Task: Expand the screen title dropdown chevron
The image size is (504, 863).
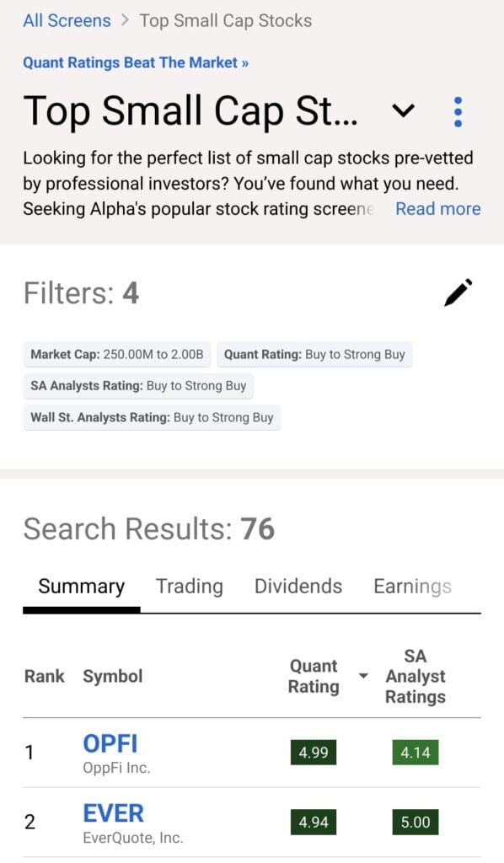Action: click(403, 110)
